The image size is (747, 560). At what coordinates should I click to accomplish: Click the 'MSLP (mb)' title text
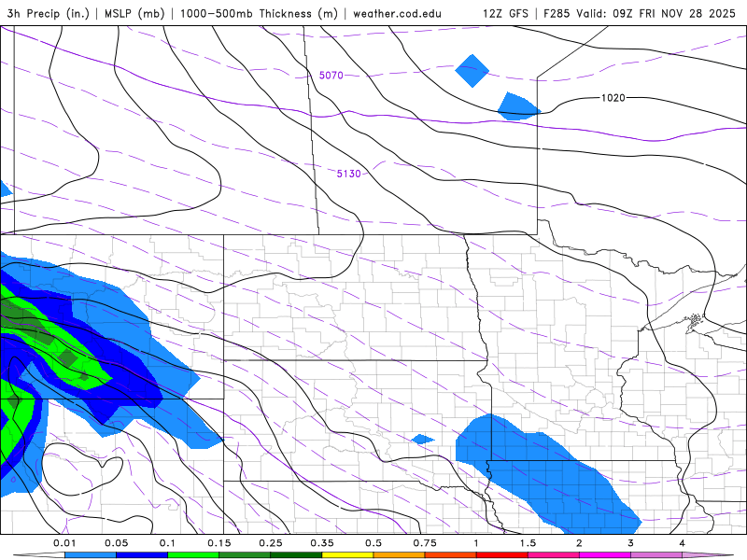(x=134, y=13)
